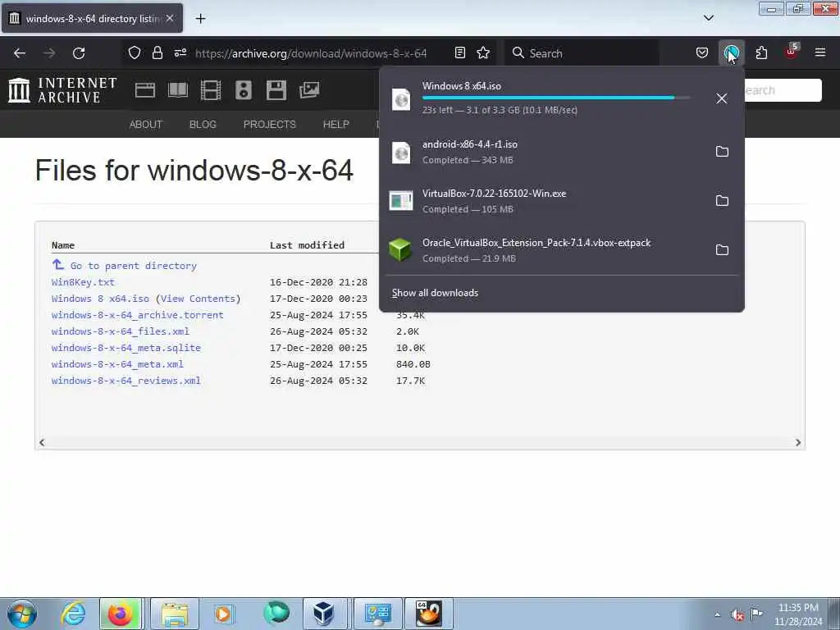Image resolution: width=840 pixels, height=630 pixels.
Task: Open the Action Center flag icon
Action: click(756, 614)
